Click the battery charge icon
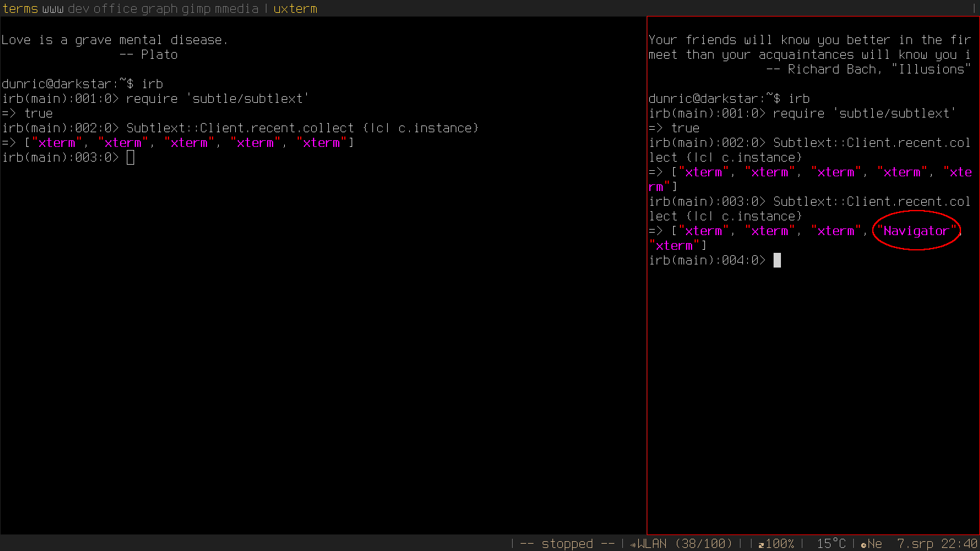This screenshot has width=980, height=551. (x=761, y=544)
